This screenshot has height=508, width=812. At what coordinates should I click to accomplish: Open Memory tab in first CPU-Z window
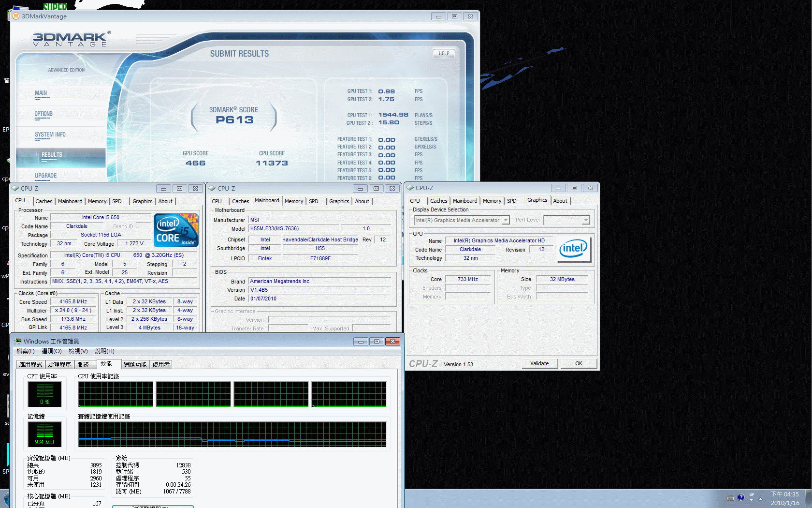click(97, 201)
